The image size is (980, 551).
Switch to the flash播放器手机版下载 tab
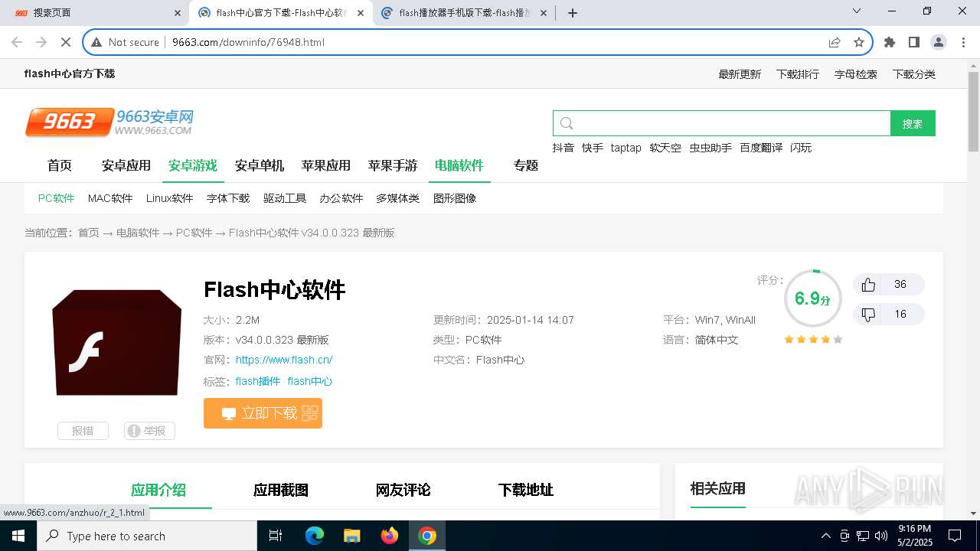(x=465, y=12)
